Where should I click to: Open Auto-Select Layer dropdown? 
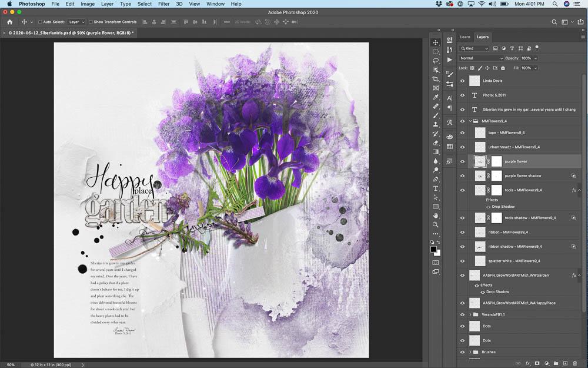pyautogui.click(x=77, y=22)
